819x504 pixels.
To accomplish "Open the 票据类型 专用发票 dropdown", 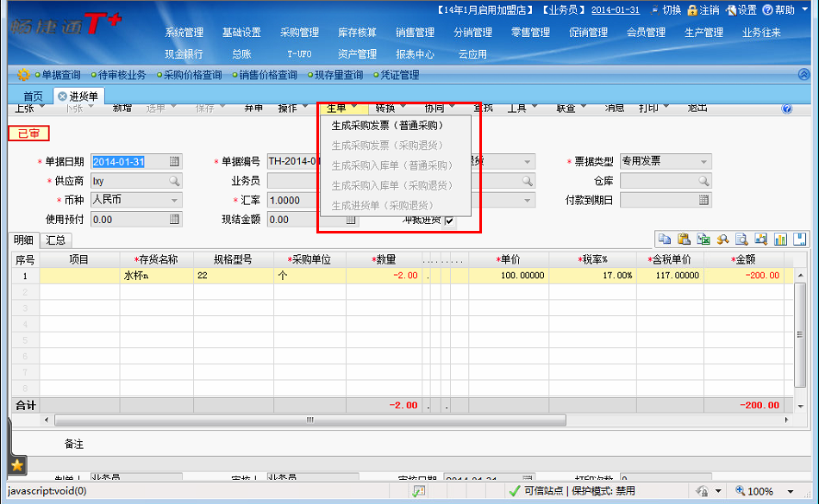I will [703, 162].
